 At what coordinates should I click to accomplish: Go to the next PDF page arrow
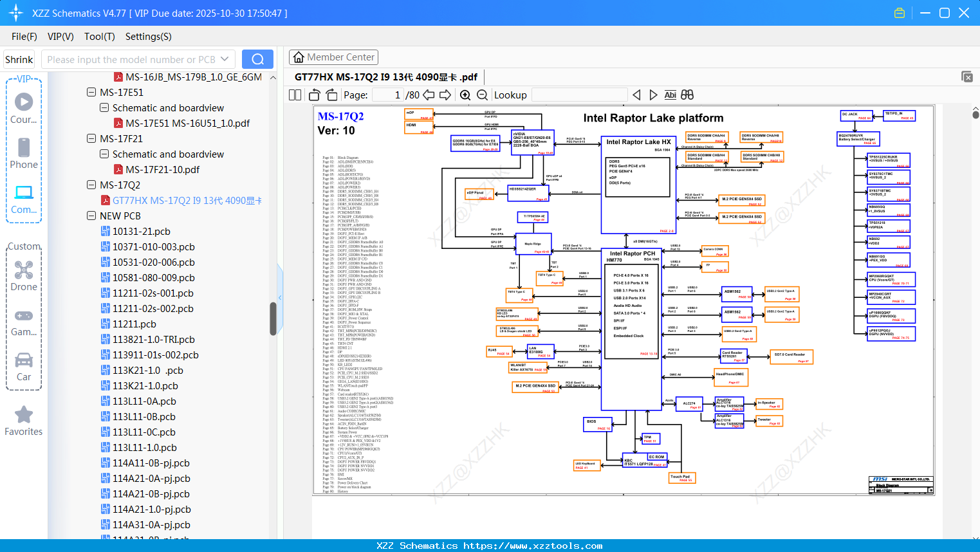(445, 95)
